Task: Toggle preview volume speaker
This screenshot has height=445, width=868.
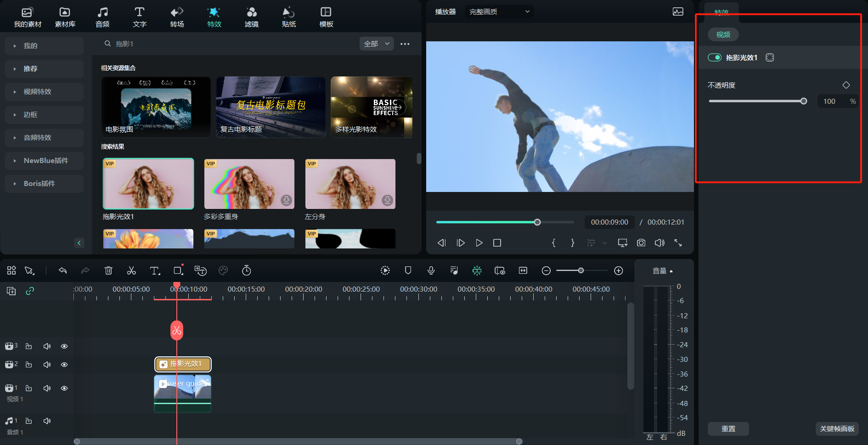Action: 659,243
